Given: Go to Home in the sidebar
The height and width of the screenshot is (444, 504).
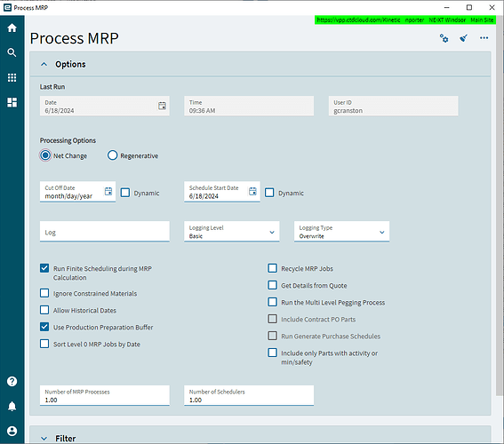Looking at the screenshot, I should click(x=12, y=28).
